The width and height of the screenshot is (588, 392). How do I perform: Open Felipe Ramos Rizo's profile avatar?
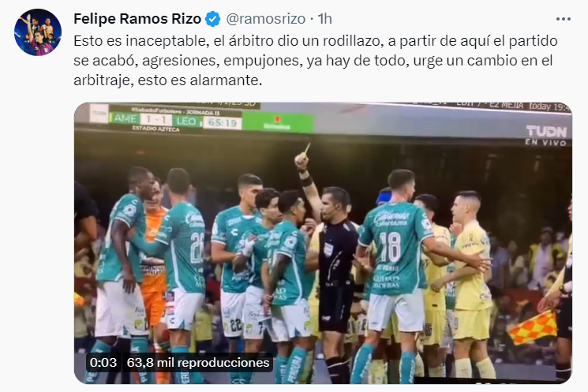38,32
